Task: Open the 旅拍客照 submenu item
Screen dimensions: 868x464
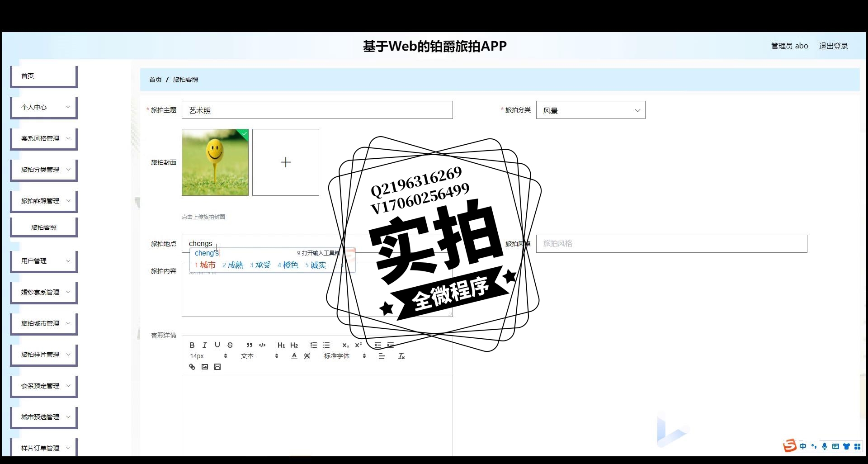Action: pyautogui.click(x=44, y=227)
